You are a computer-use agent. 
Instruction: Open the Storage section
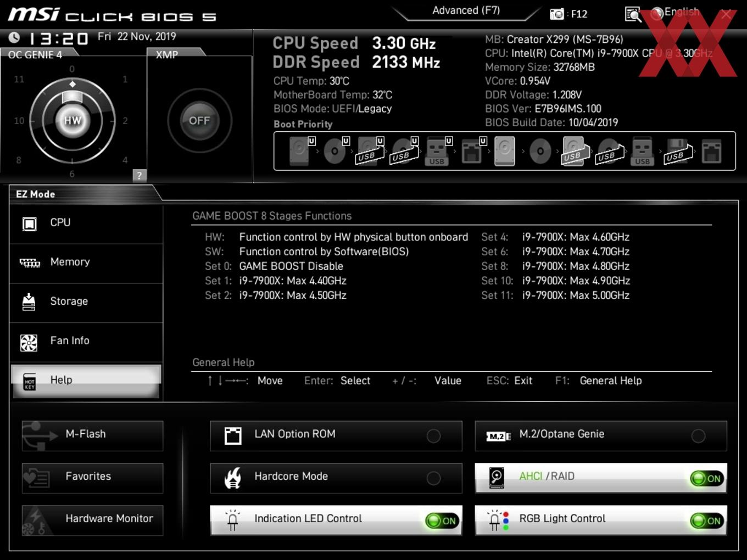click(x=86, y=302)
